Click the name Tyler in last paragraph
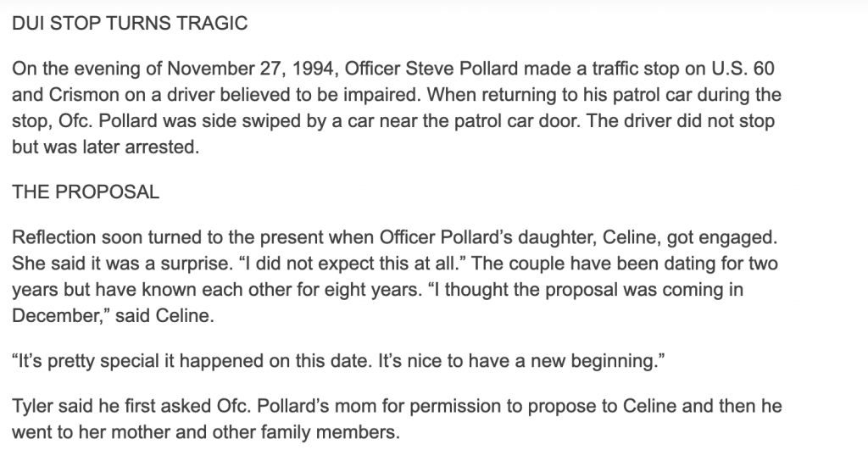 pyautogui.click(x=32, y=406)
